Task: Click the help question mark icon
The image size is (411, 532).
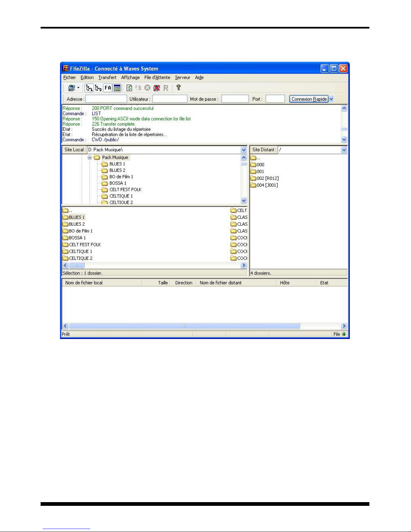Action: coord(178,88)
